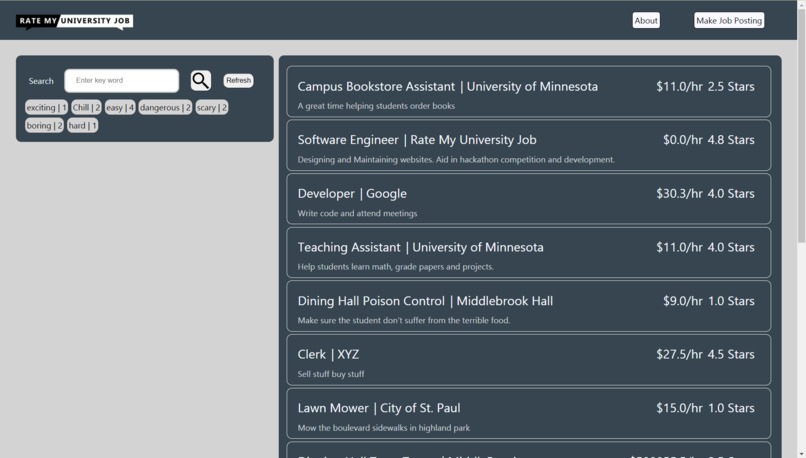The height and width of the screenshot is (458, 806).
Task: Select the dangerous tag filter
Action: click(x=165, y=107)
